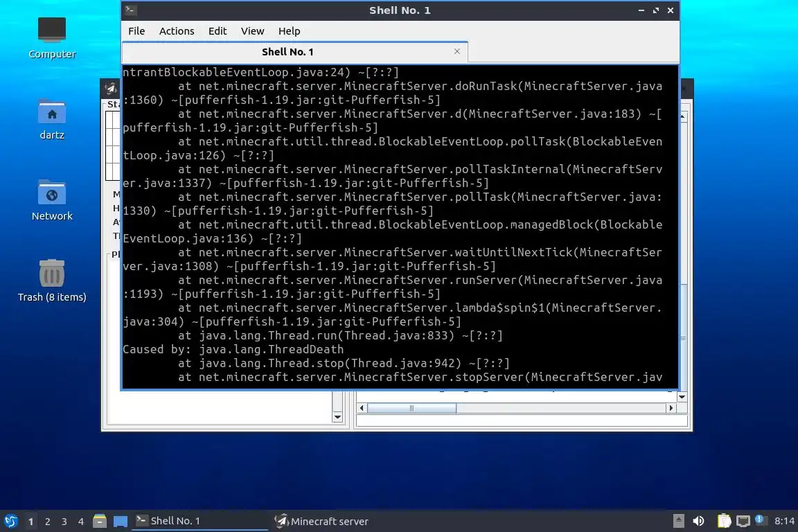Screen dimensions: 798x532
Task: Open the volume control tray icon
Action: click(699, 521)
